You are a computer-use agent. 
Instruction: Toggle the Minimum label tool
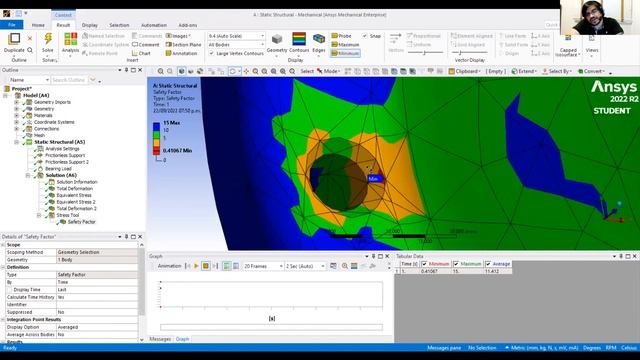coord(345,53)
